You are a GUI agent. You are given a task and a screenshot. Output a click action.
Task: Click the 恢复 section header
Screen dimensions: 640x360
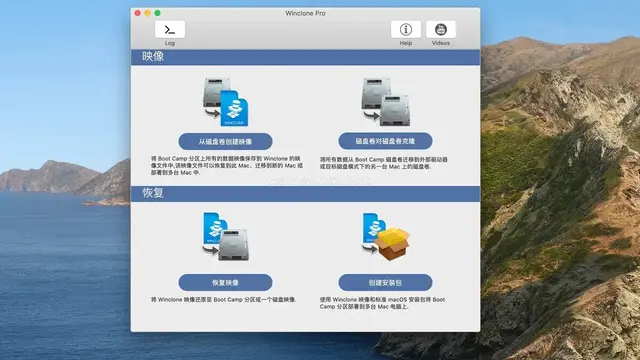point(305,193)
